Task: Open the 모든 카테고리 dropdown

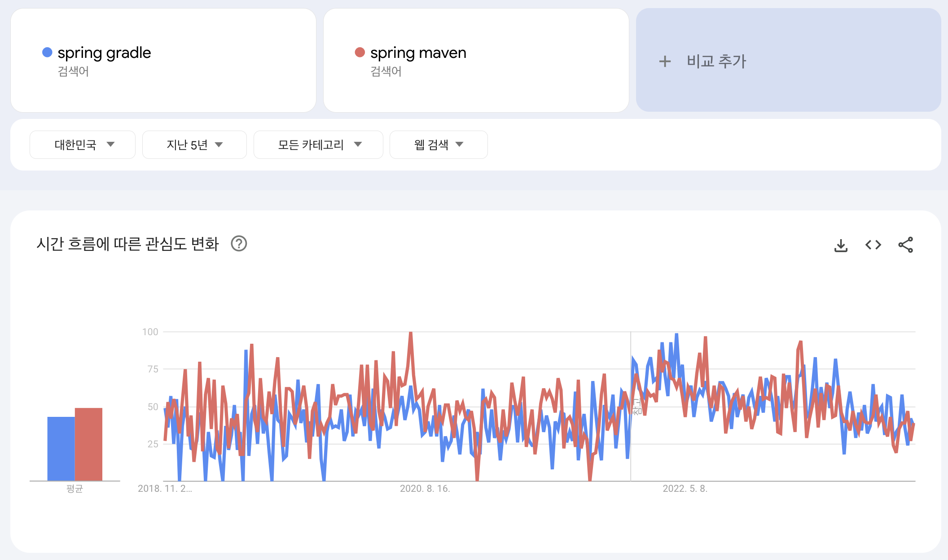Action: pyautogui.click(x=318, y=144)
